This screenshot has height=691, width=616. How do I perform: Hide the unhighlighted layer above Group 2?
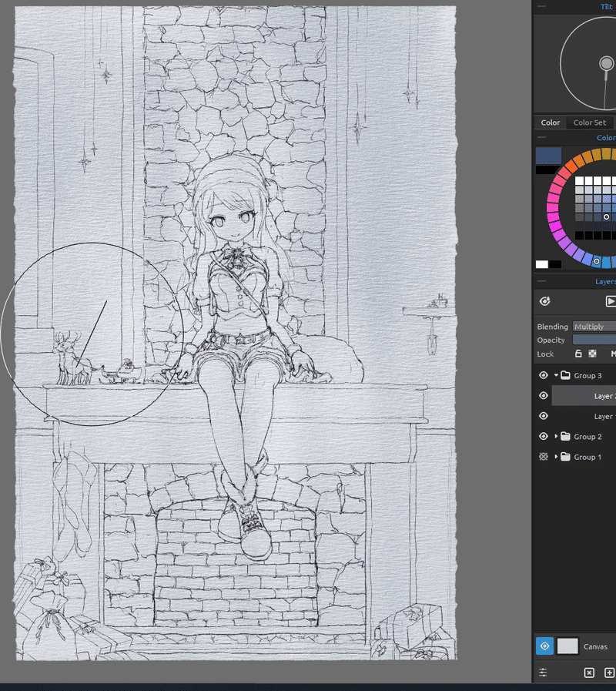pyautogui.click(x=544, y=416)
